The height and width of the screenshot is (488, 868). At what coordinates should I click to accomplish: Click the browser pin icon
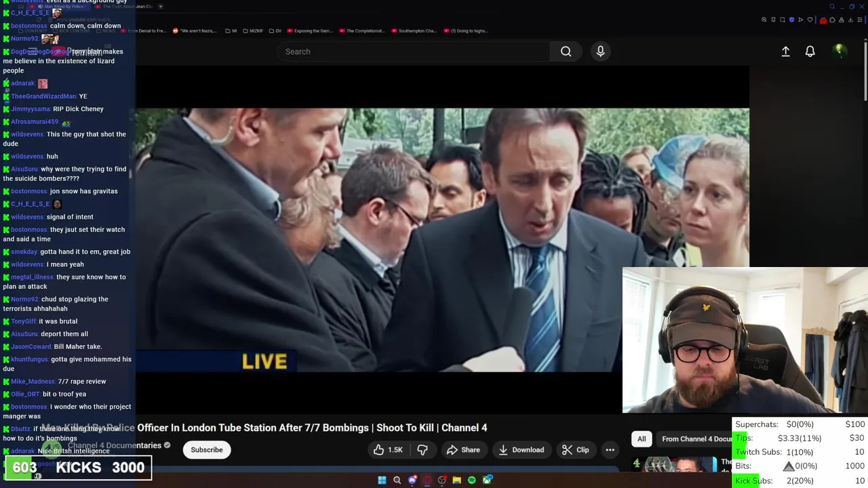773,20
